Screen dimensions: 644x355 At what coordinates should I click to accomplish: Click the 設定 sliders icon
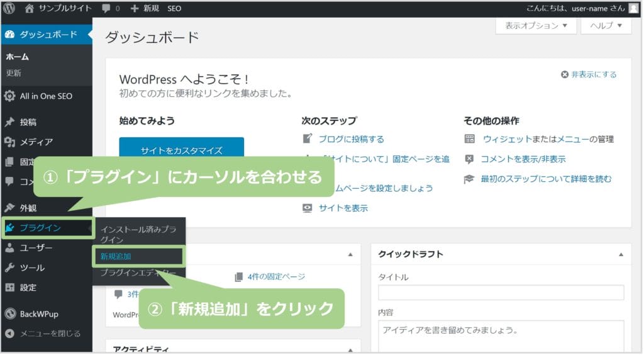pyautogui.click(x=9, y=288)
